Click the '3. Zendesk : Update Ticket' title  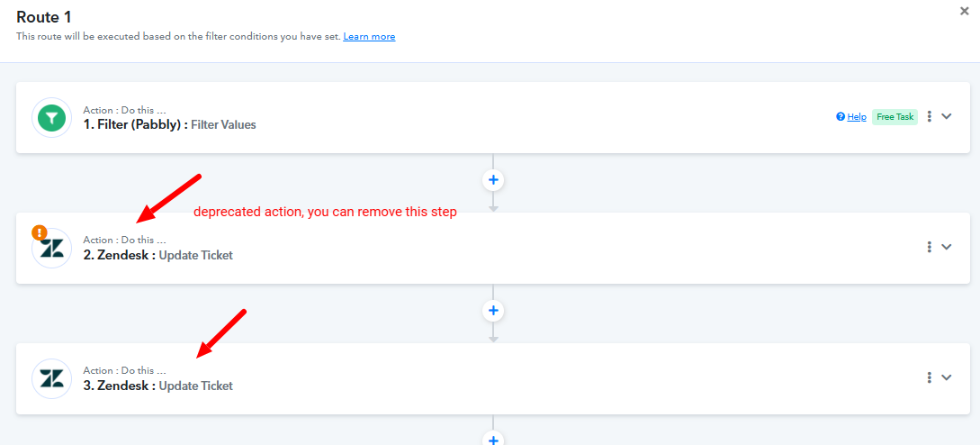coord(158,386)
